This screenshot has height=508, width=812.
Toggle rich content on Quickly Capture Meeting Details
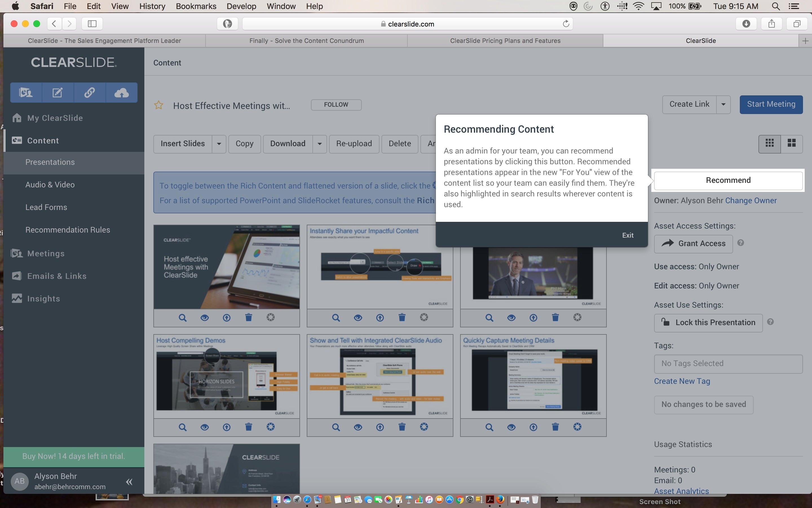tap(577, 427)
